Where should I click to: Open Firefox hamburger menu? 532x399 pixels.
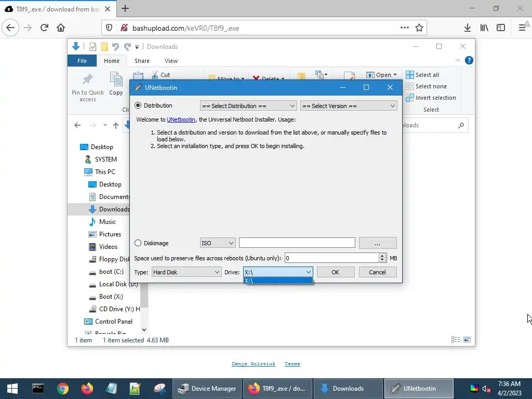522,28
